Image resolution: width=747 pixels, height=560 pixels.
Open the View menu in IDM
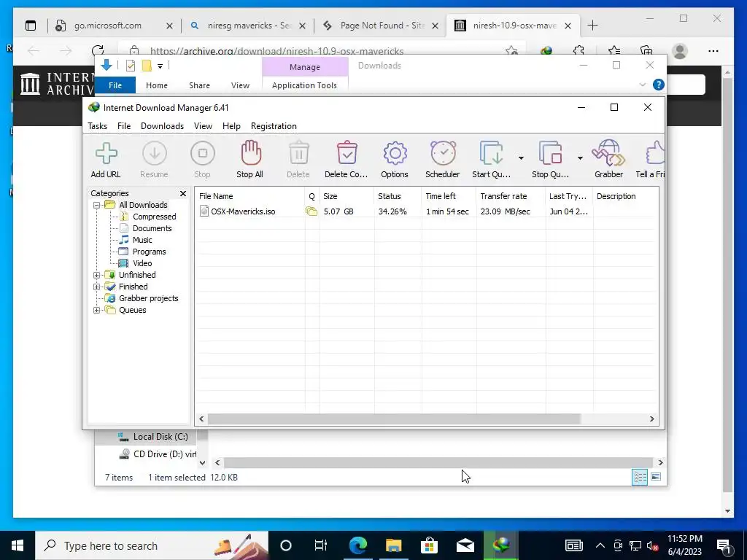click(x=203, y=125)
